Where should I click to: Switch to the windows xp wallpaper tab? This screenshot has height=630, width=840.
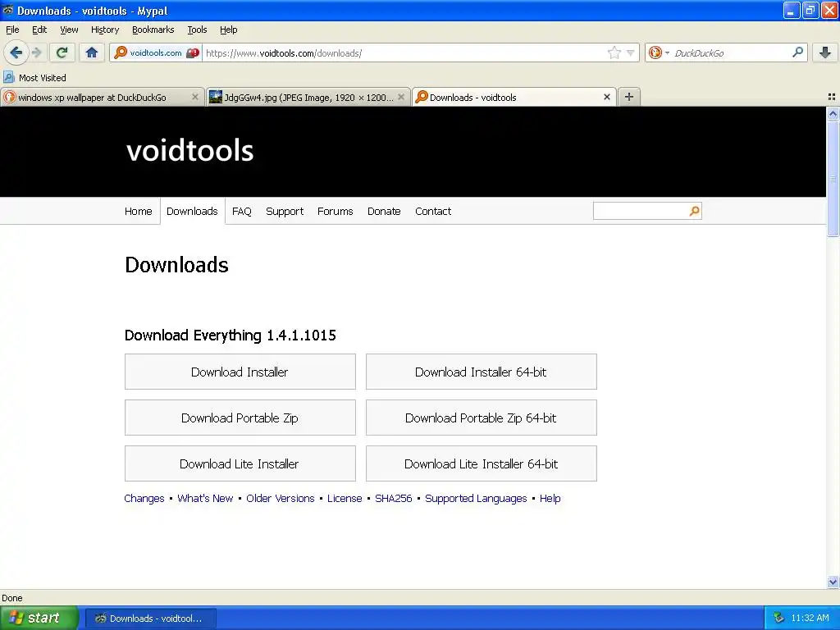tap(103, 97)
